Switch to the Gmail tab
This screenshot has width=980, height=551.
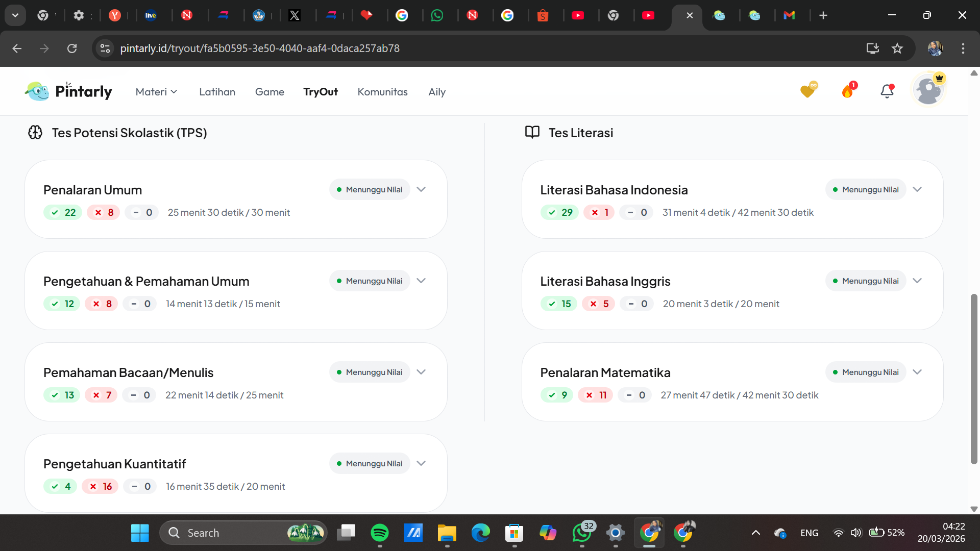(789, 15)
